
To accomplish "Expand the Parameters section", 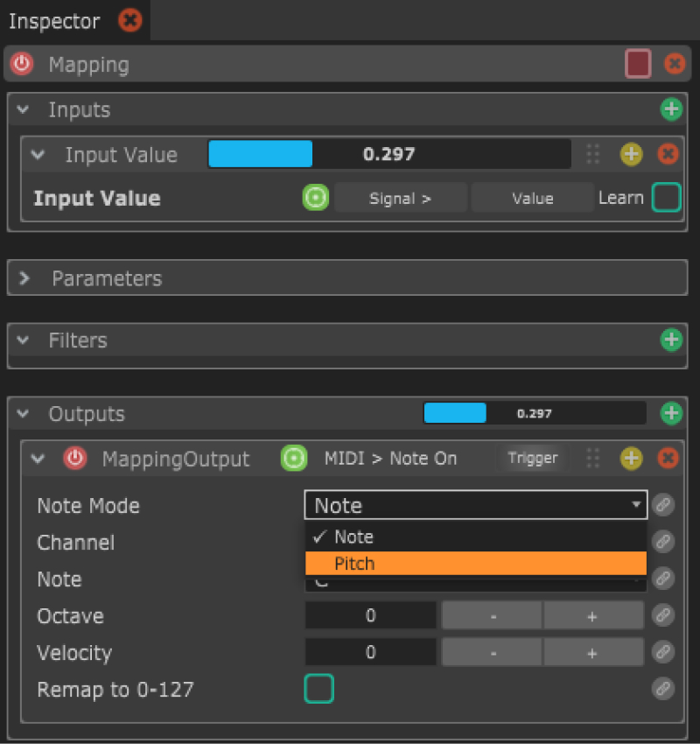I will click(x=24, y=278).
